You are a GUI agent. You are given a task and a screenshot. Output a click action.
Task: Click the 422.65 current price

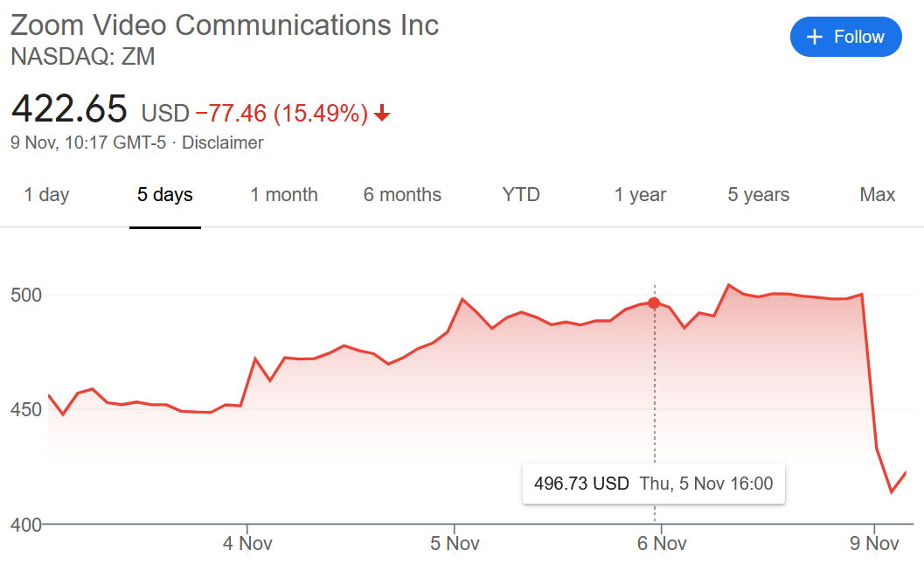tap(69, 109)
